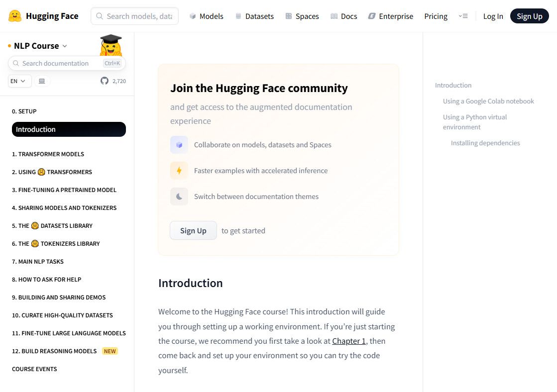
Task: Click the Models cube icon in navbar
Action: pyautogui.click(x=193, y=16)
